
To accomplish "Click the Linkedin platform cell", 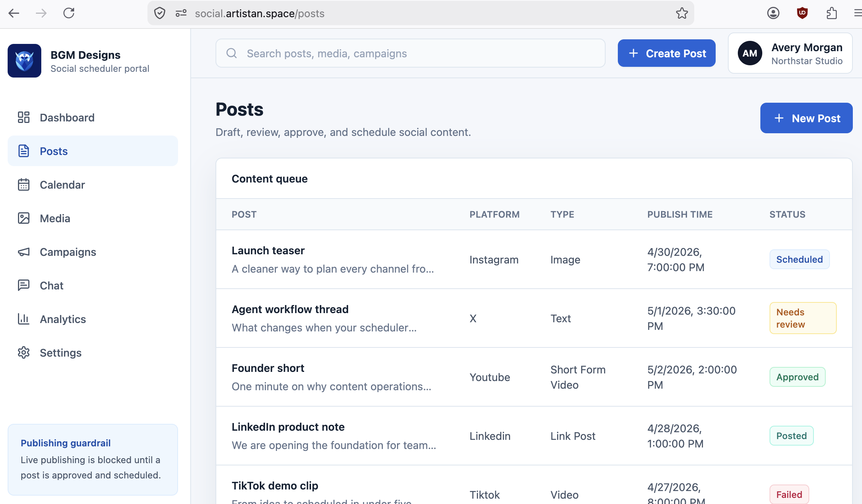I will (490, 436).
